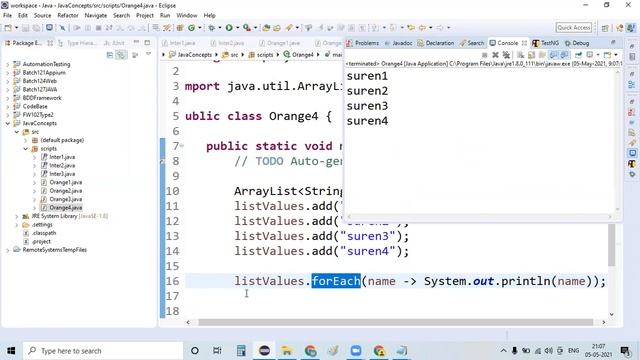Click the editor horizontal scrollbar

pos(395,322)
